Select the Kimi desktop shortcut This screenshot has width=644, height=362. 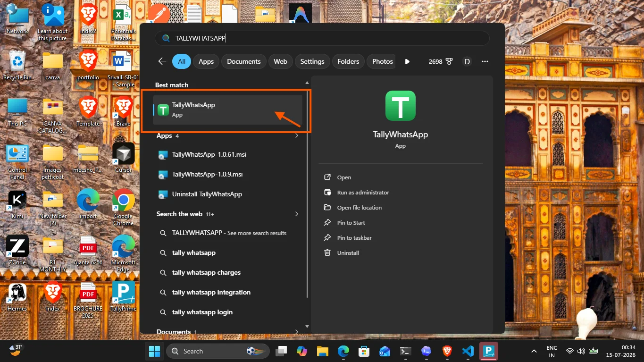(x=17, y=204)
